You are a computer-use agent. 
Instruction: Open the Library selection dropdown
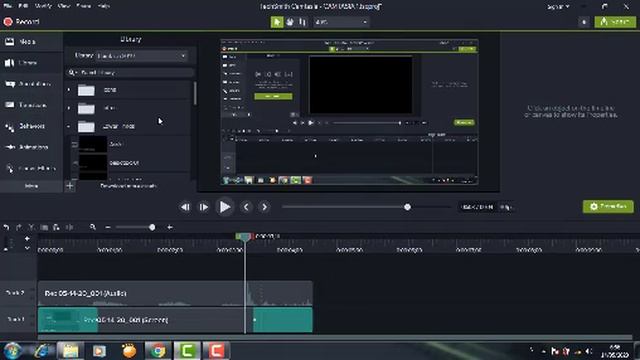[x=142, y=56]
